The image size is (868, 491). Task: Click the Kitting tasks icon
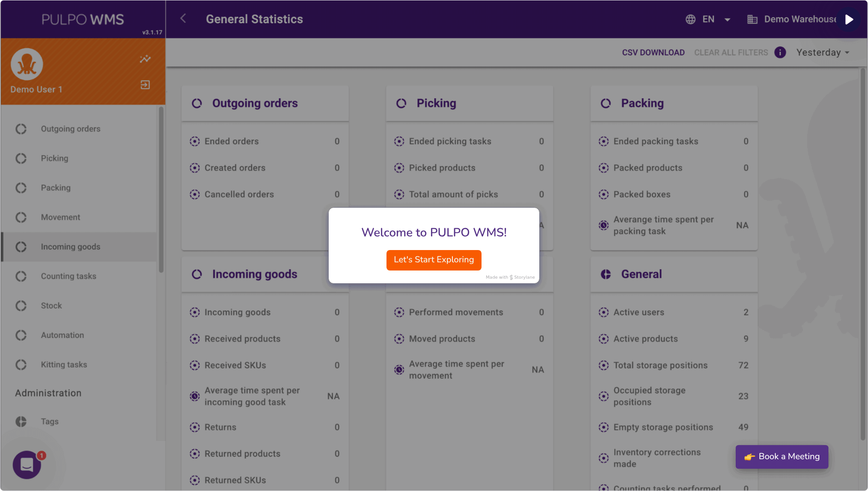tap(21, 365)
